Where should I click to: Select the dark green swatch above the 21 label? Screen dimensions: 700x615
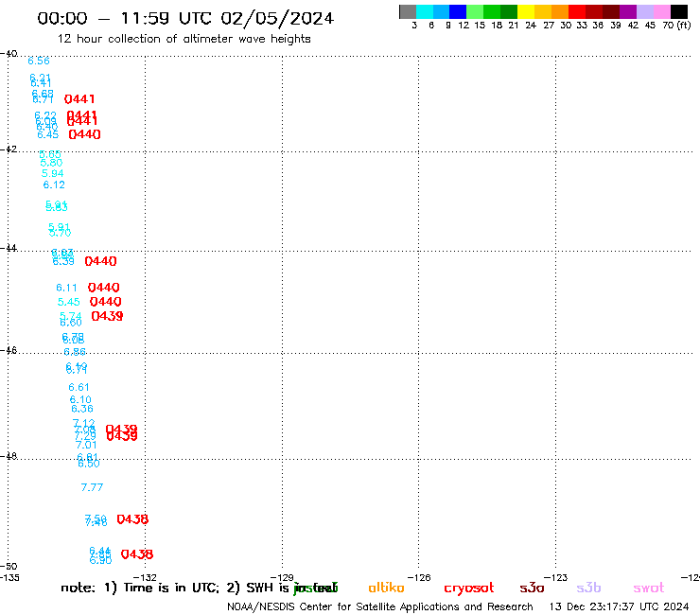pos(509,11)
